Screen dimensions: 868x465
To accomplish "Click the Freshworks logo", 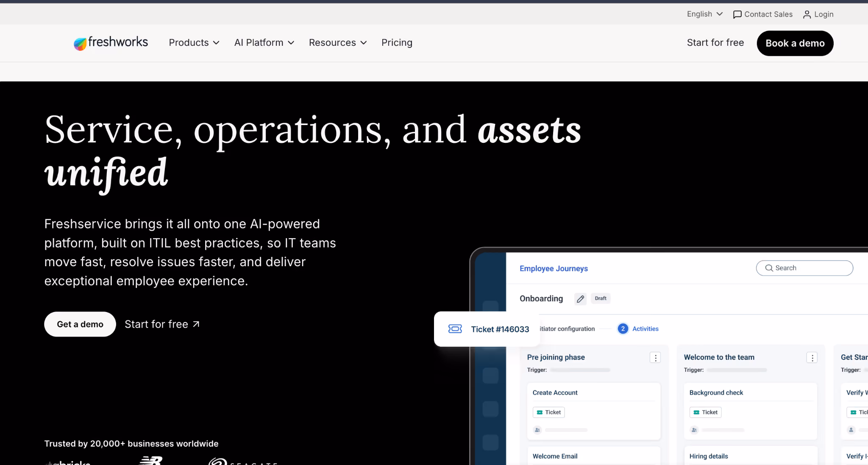I will tap(111, 43).
